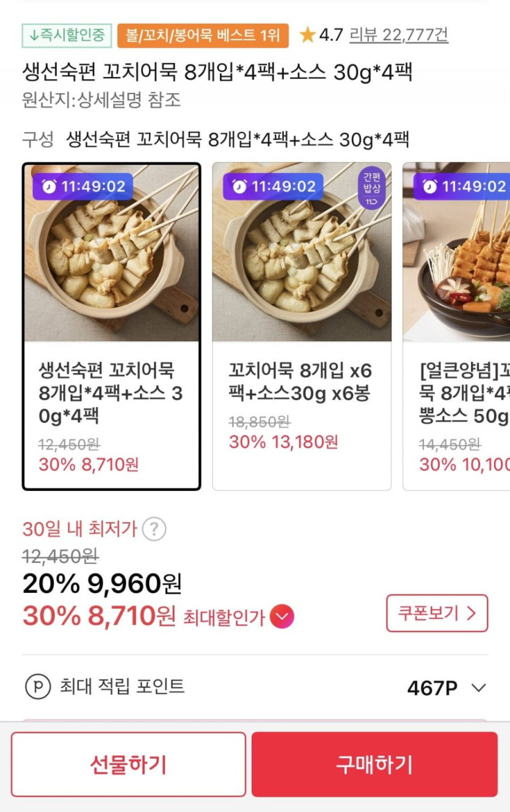The height and width of the screenshot is (812, 510).
Task: Click the alarm clock timer on third option
Action: (461, 186)
